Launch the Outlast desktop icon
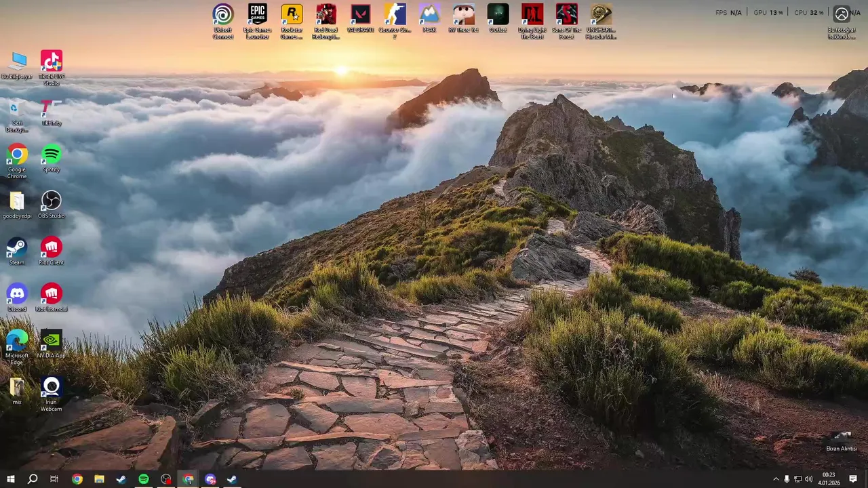 pos(498,19)
